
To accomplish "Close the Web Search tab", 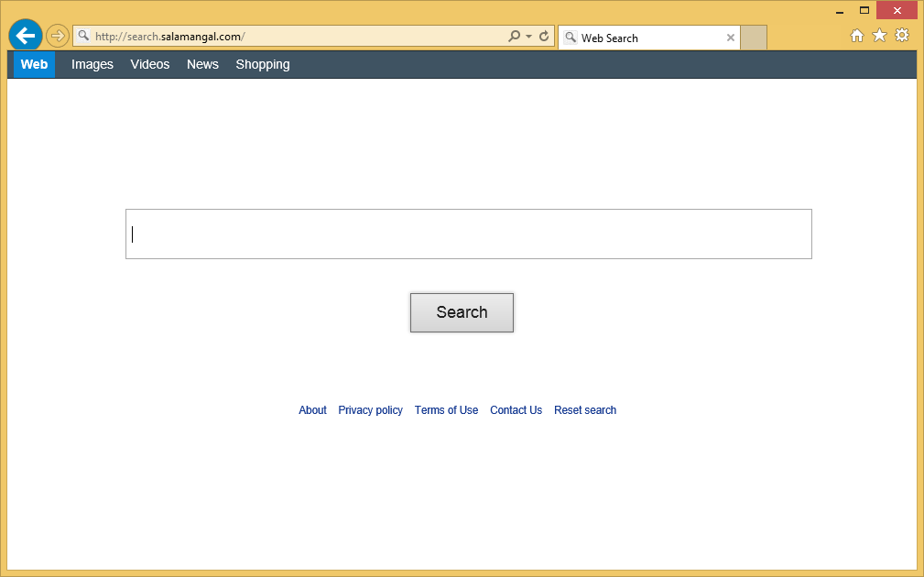I will (x=731, y=38).
